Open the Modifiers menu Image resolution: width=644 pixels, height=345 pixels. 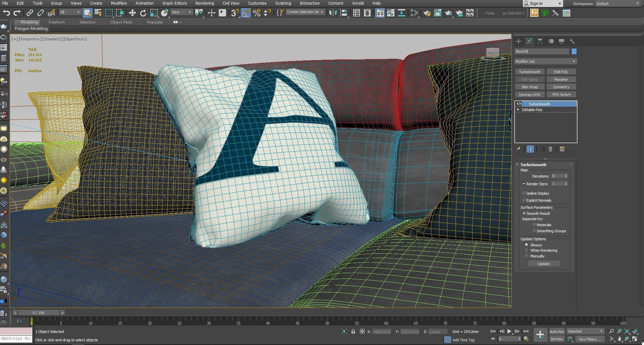click(x=119, y=3)
